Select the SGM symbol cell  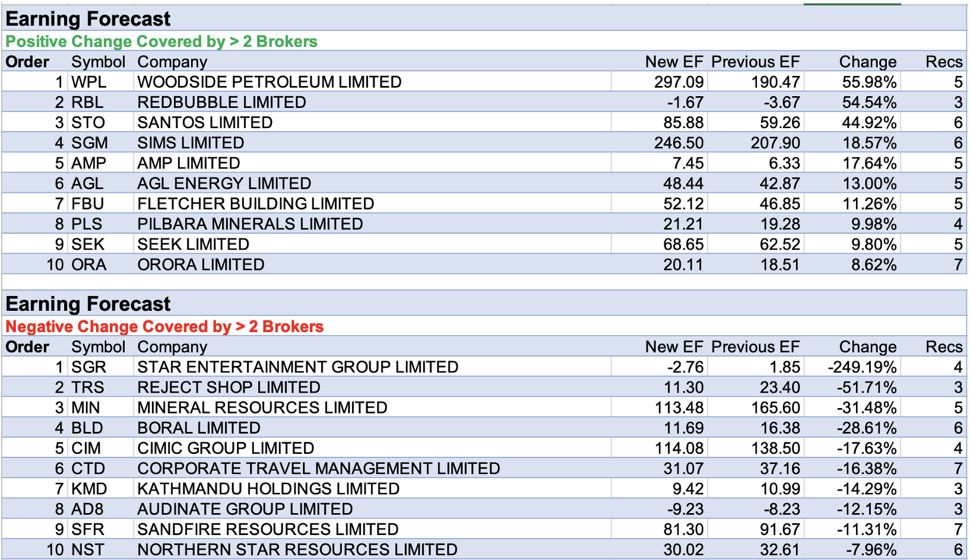90,143
